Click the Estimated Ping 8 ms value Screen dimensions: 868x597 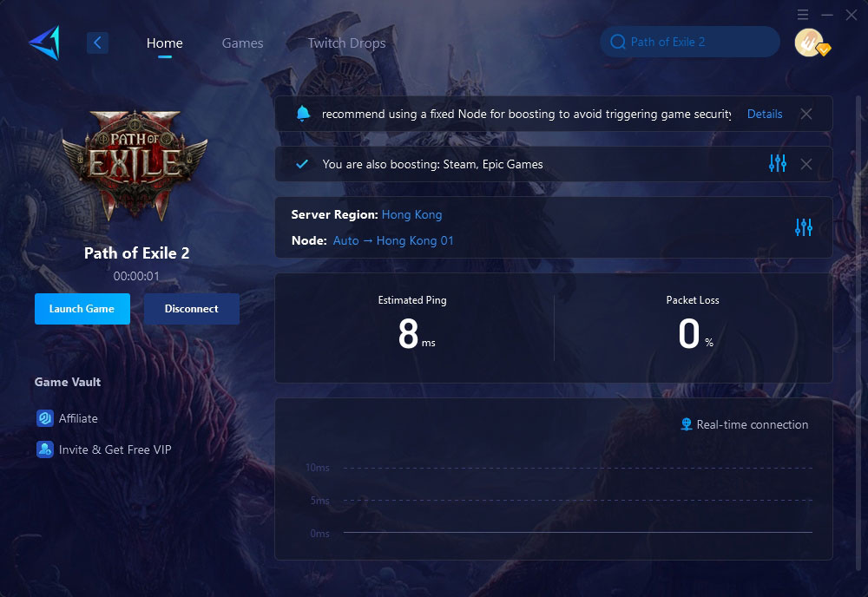(x=417, y=333)
